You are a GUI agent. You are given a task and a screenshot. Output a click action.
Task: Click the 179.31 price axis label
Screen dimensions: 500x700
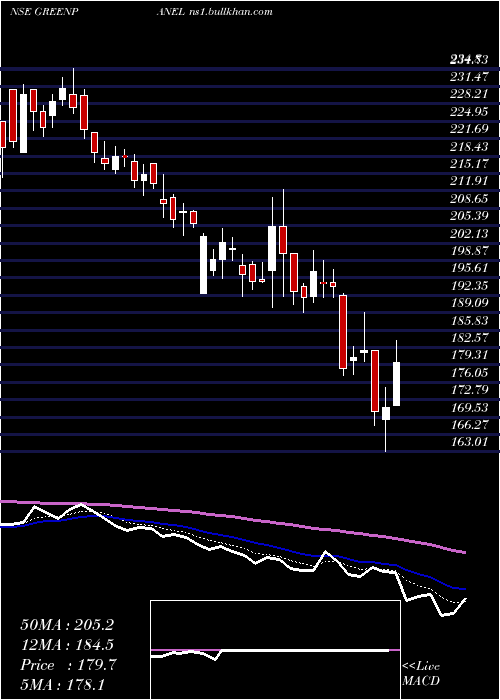coord(469,355)
